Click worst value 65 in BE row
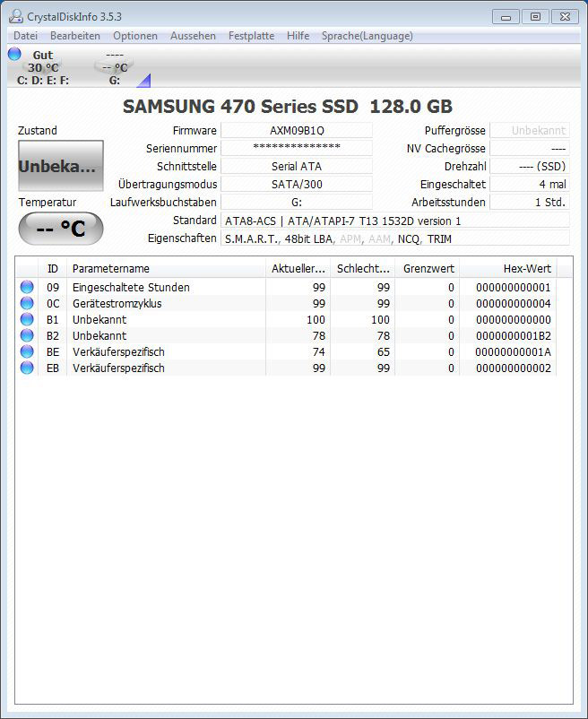588x719 pixels. click(383, 351)
